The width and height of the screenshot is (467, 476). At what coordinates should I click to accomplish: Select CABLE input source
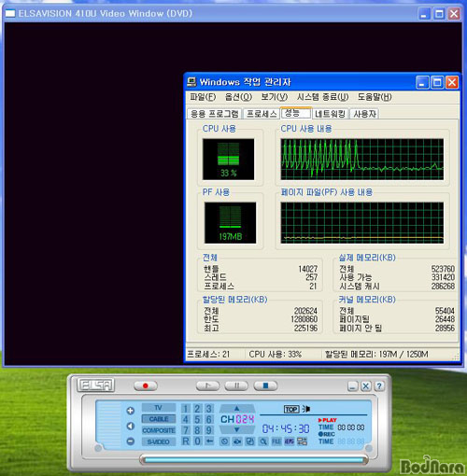[x=159, y=419]
